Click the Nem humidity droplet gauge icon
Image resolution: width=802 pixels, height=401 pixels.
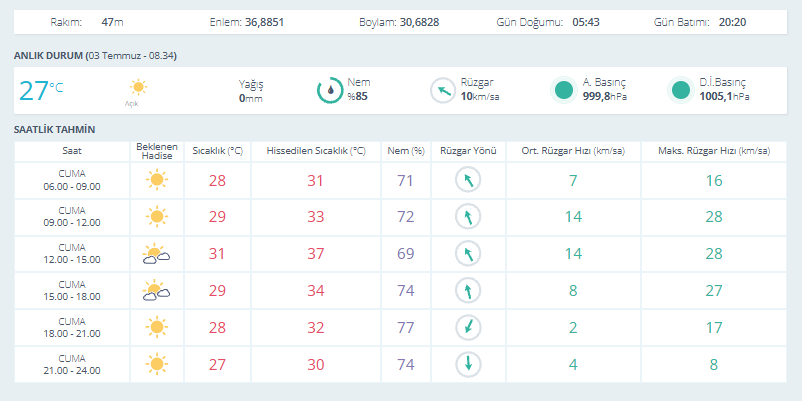330,91
